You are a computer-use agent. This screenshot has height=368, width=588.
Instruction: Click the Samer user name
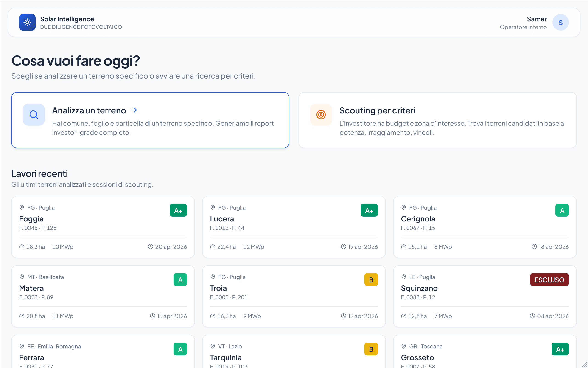[x=537, y=19]
